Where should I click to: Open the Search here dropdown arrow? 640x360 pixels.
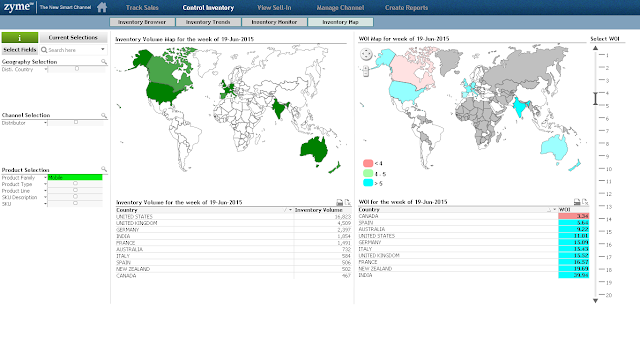point(102,49)
